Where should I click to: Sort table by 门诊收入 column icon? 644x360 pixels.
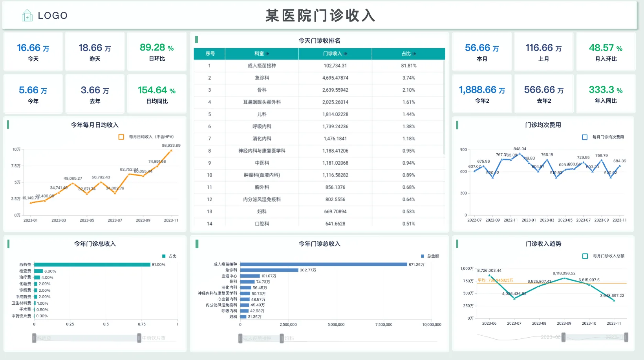click(x=346, y=54)
